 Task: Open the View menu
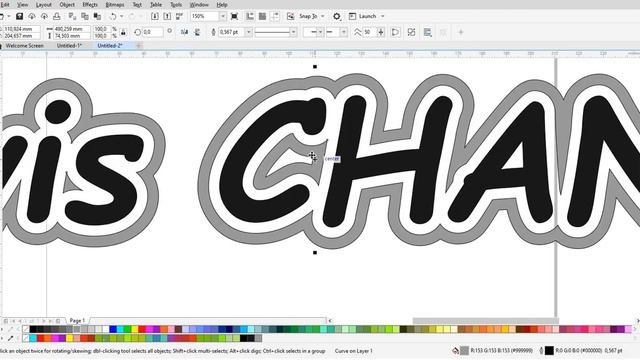click(x=22, y=5)
